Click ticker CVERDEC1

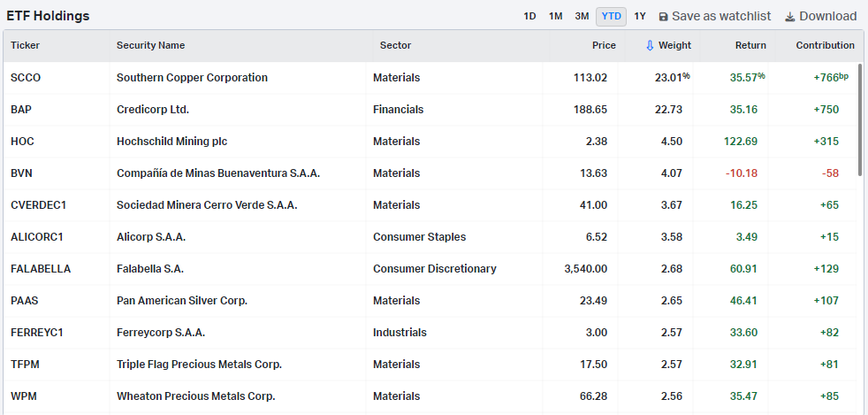(x=39, y=205)
